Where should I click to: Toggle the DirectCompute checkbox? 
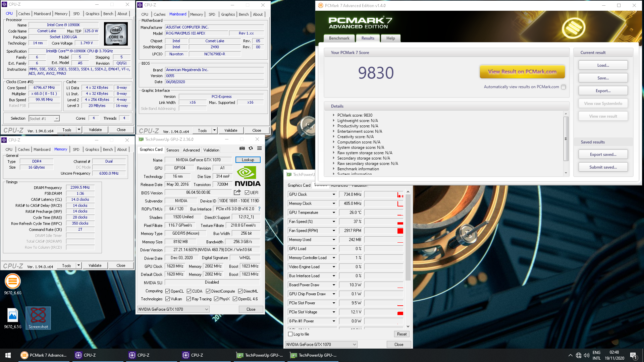tap(208, 291)
